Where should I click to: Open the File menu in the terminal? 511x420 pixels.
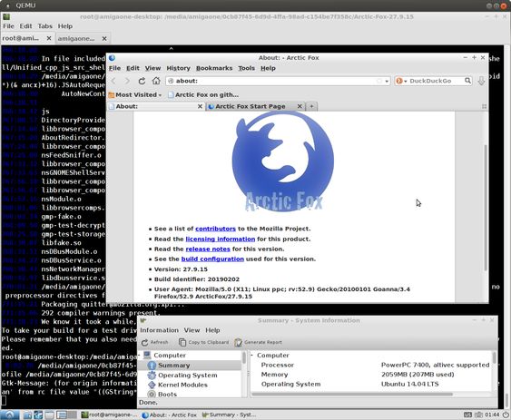click(x=8, y=26)
